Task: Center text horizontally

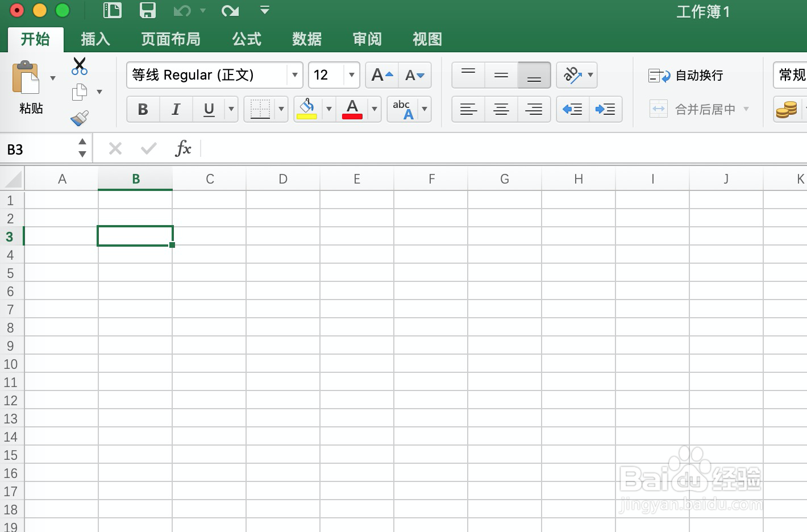Action: [501, 109]
